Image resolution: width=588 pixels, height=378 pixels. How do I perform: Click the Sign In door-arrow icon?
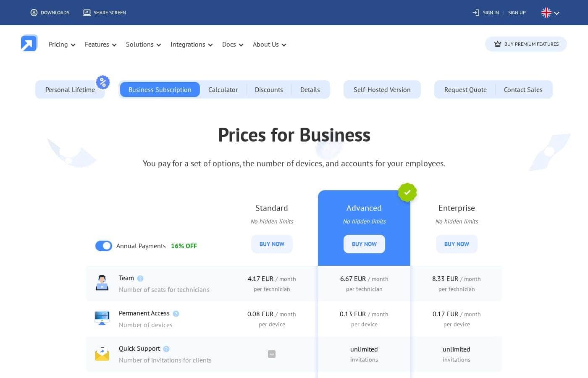[476, 13]
